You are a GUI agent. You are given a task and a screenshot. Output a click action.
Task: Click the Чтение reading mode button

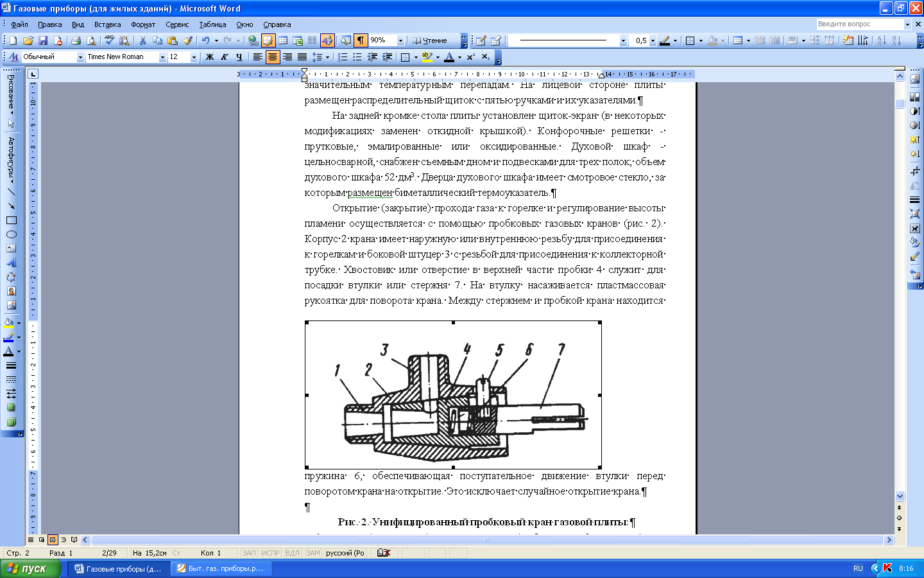429,40
